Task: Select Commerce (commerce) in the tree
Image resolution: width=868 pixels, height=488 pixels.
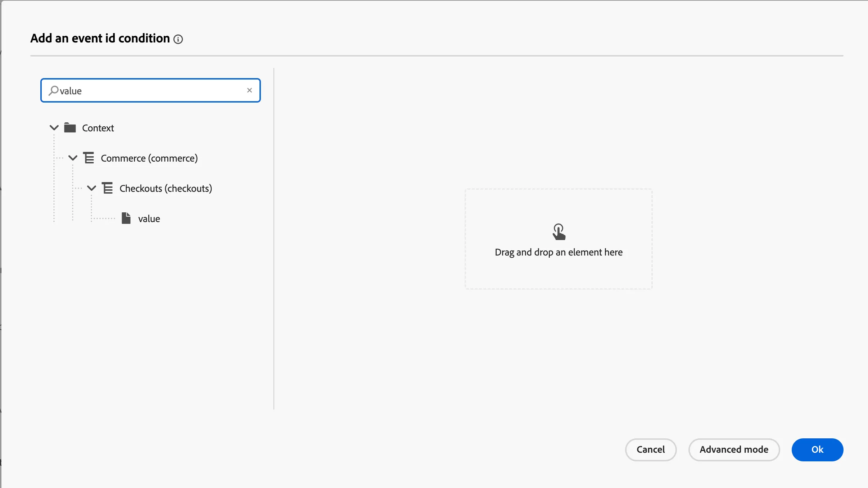Action: 149,158
